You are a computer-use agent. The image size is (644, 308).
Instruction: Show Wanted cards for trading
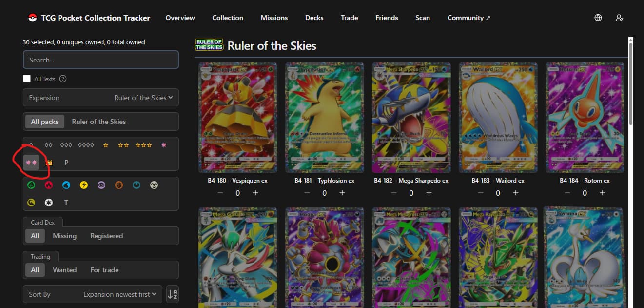pyautogui.click(x=65, y=270)
